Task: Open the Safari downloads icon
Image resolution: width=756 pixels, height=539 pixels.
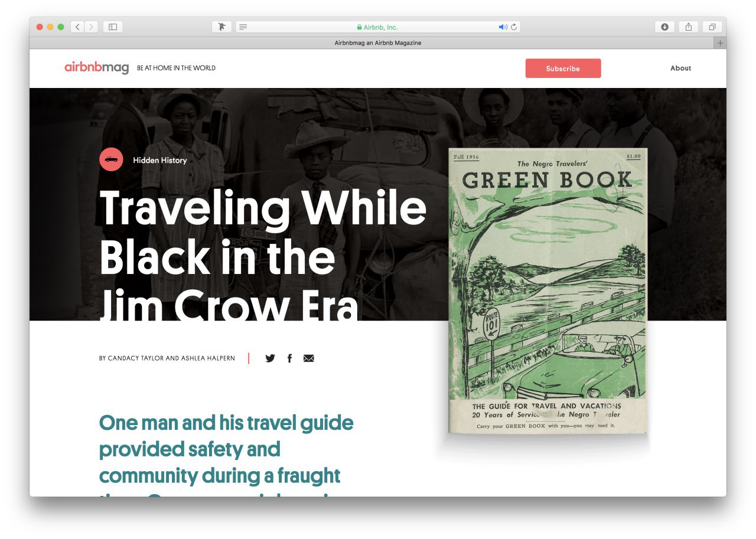Action: click(664, 27)
